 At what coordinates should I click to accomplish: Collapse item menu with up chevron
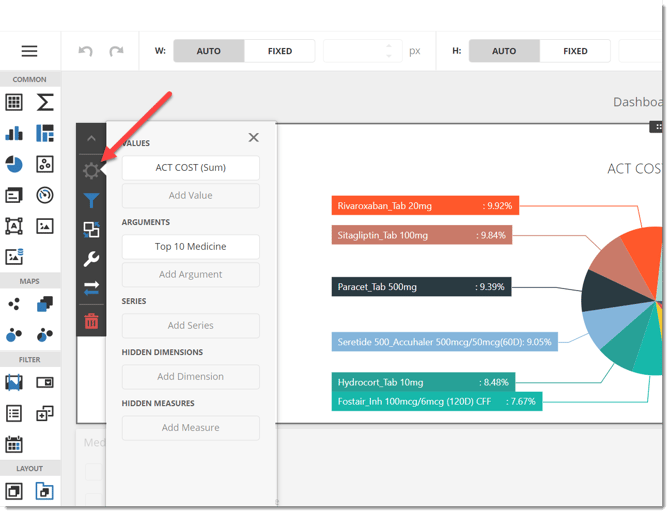(x=91, y=139)
